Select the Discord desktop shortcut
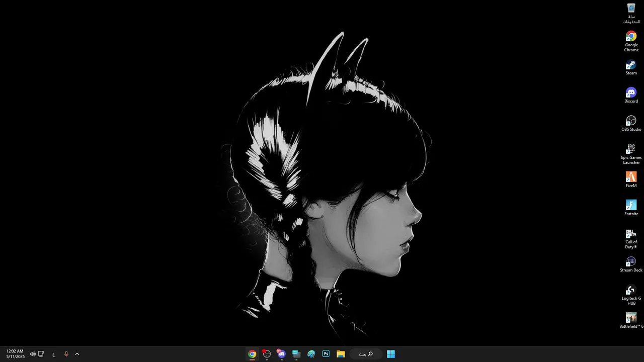Viewport: 644px width, 362px height. [631, 96]
